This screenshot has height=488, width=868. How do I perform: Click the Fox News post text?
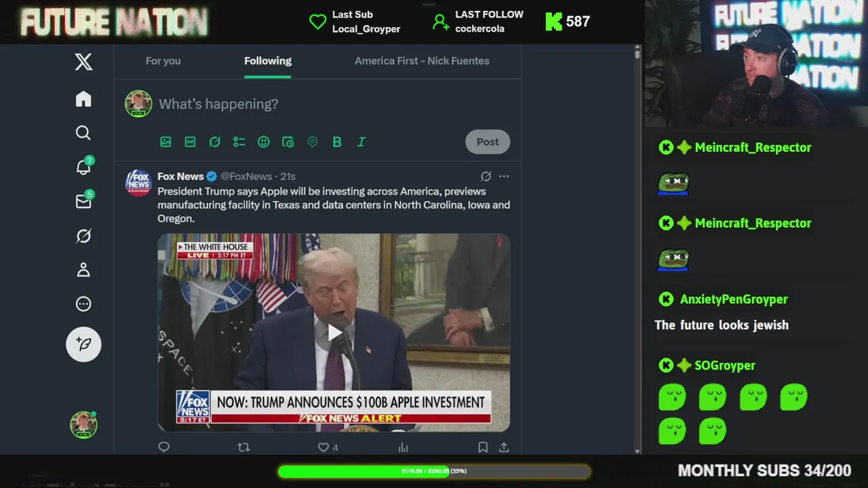pyautogui.click(x=334, y=205)
